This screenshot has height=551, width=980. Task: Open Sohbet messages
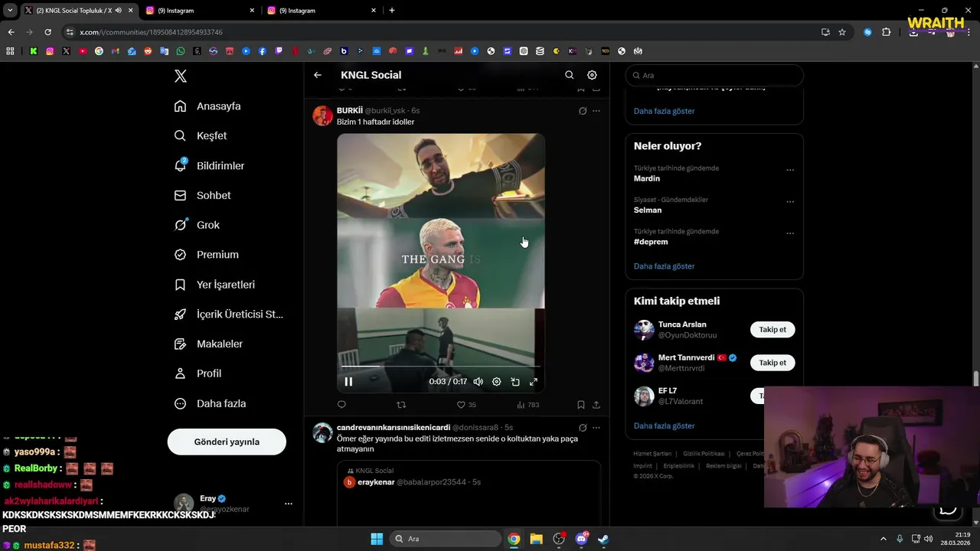click(x=202, y=195)
